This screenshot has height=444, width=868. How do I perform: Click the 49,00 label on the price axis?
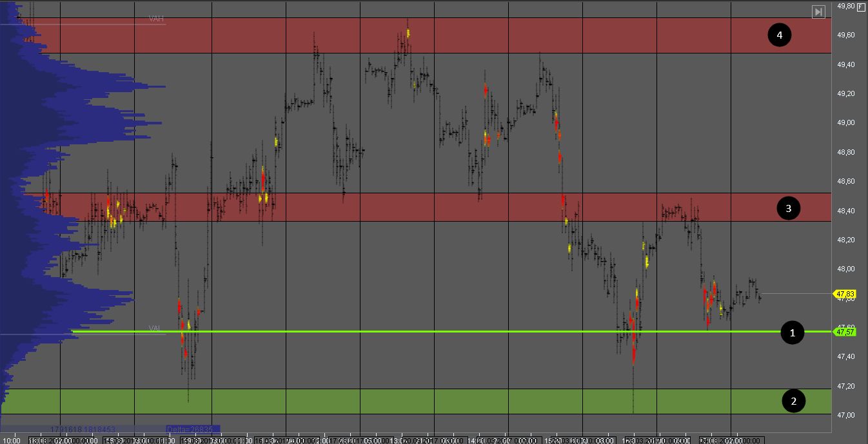coord(845,122)
